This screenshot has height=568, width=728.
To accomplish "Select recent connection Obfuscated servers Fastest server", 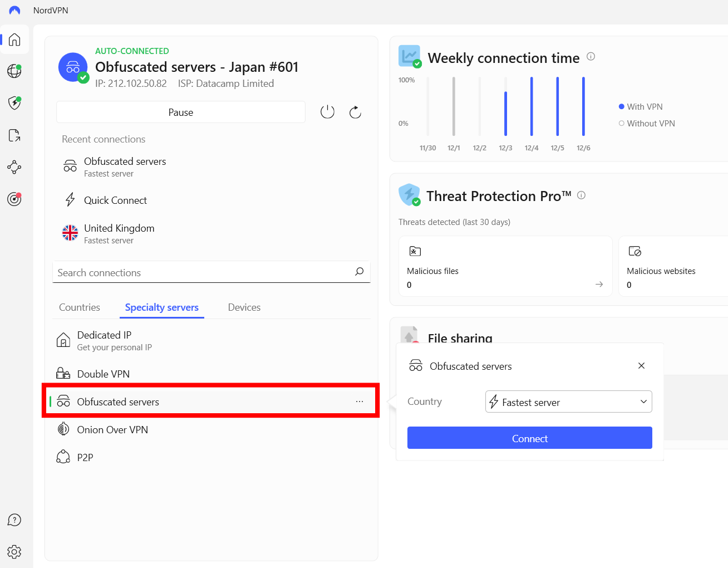I will [x=211, y=167].
